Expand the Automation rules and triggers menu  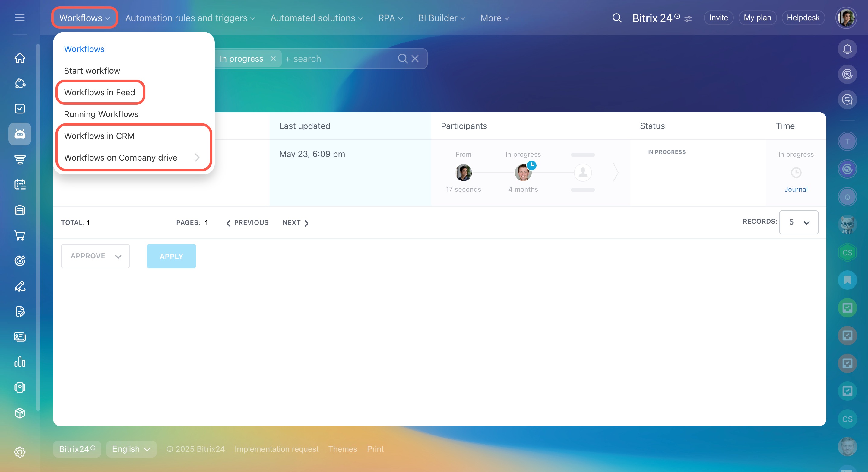190,18
